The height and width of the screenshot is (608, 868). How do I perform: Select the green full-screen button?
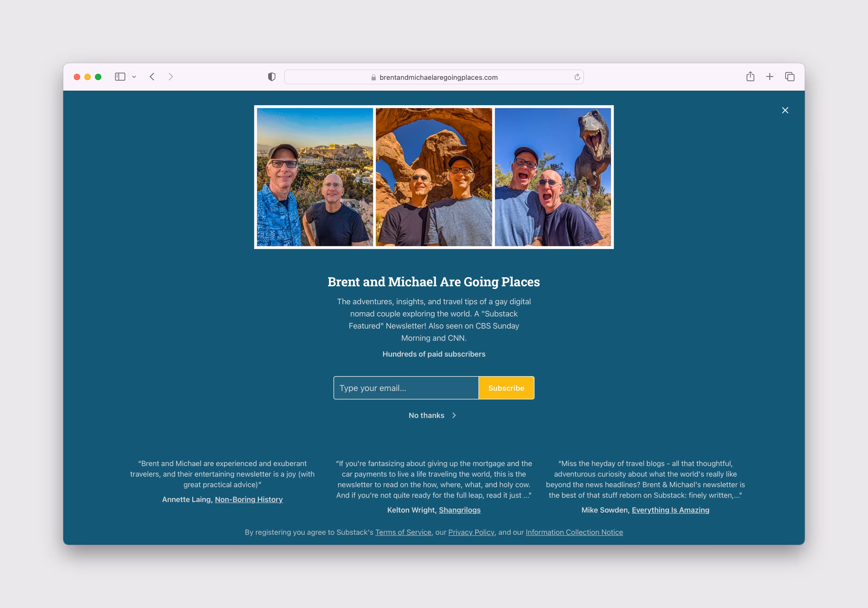pos(98,77)
